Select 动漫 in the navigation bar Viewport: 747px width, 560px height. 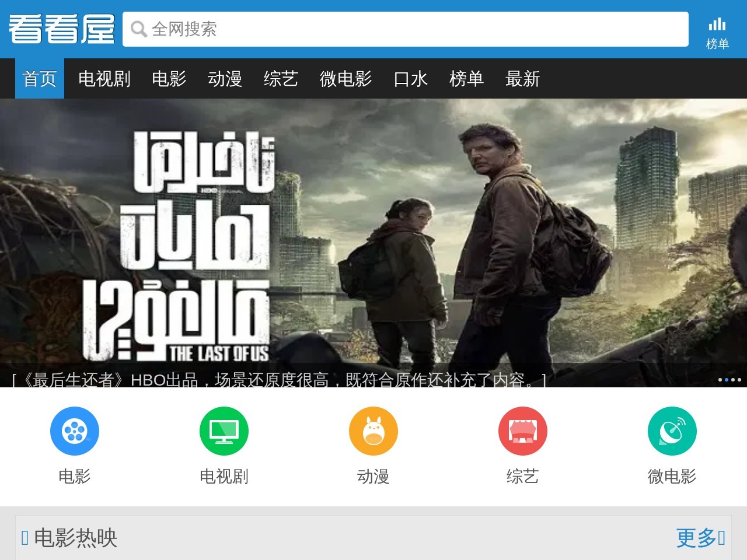[x=225, y=79]
